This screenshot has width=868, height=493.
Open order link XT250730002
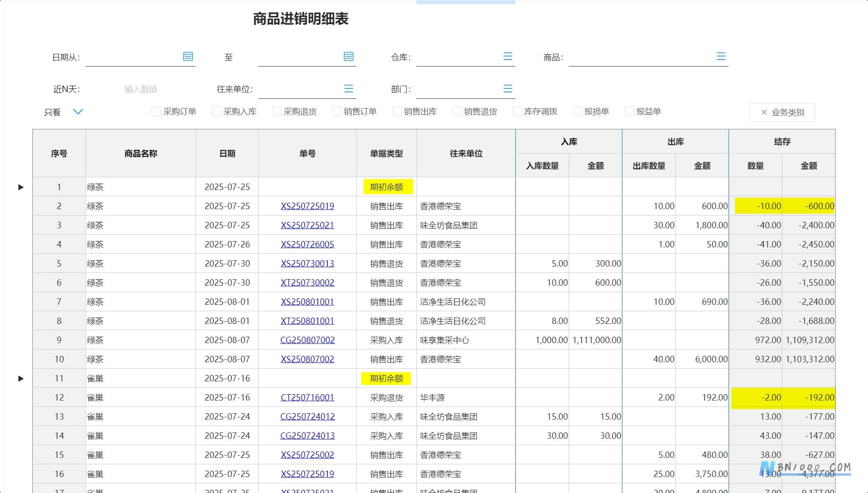[x=308, y=282]
